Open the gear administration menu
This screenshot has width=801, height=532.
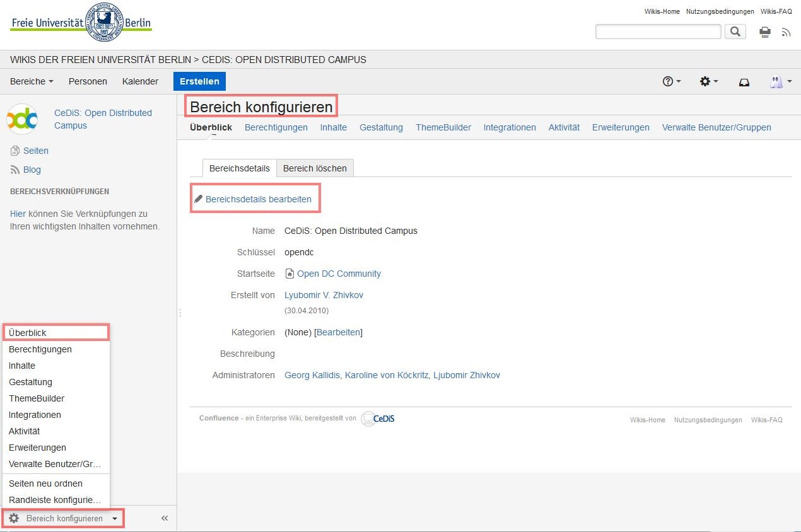tap(709, 81)
